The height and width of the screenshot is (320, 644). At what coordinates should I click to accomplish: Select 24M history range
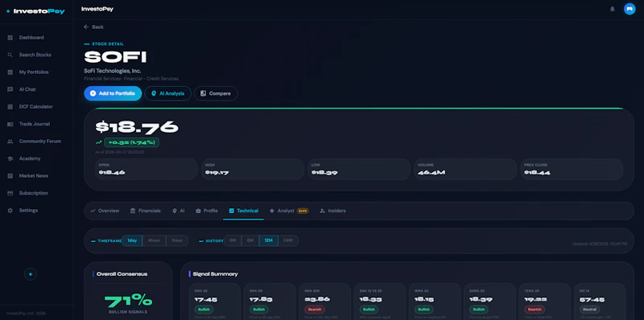coord(288,241)
